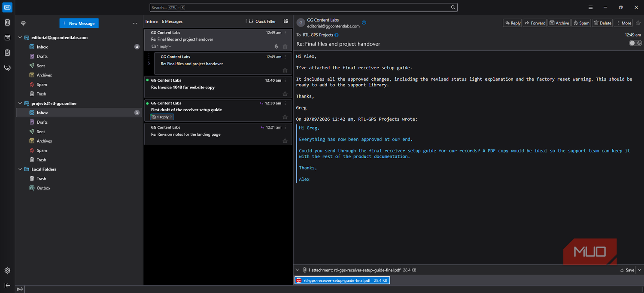The width and height of the screenshot is (644, 293).
Task: Click contact icon beside RTL-GPS Projects recipient
Action: [337, 35]
